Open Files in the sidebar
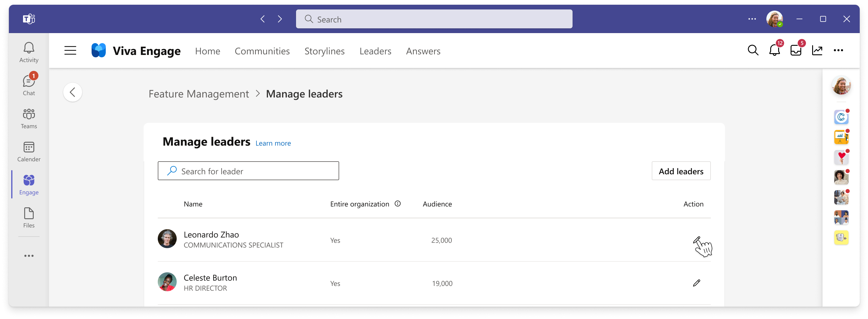 click(x=29, y=218)
